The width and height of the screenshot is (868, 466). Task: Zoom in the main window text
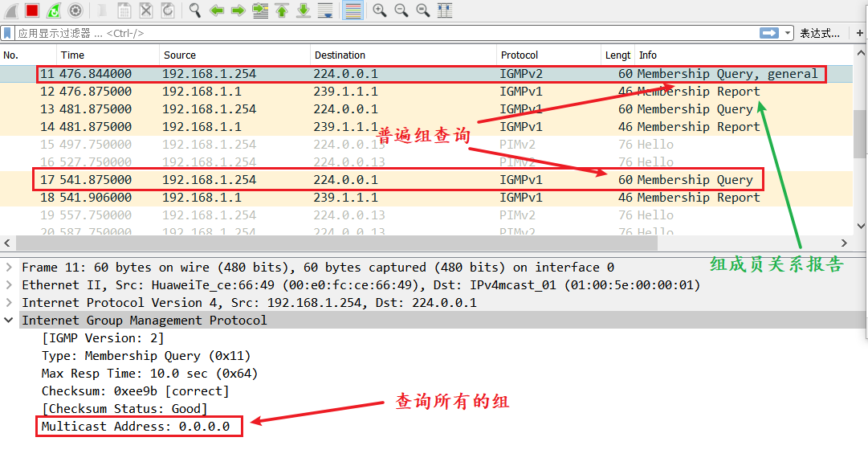(379, 10)
